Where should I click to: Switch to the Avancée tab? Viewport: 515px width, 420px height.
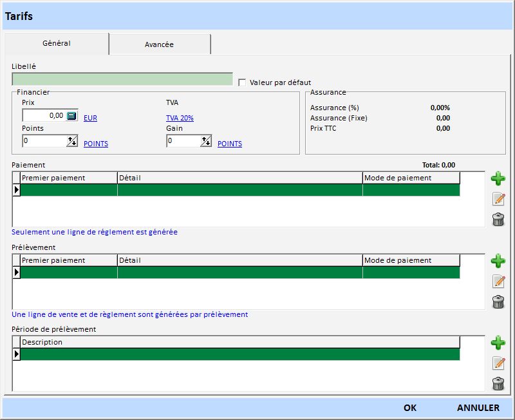click(x=160, y=44)
